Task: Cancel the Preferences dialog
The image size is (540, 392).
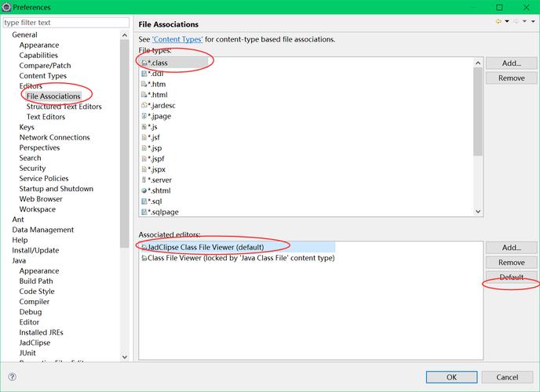Action: 507,377
